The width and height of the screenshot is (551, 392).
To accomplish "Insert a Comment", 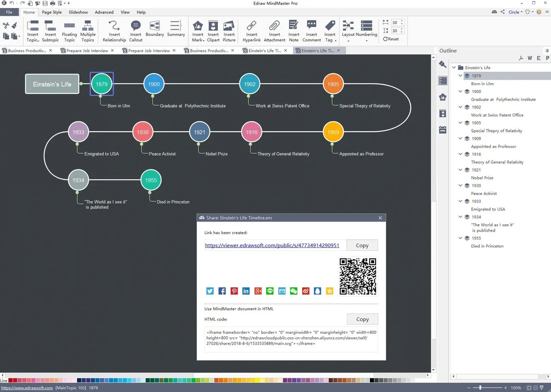I will [311, 31].
